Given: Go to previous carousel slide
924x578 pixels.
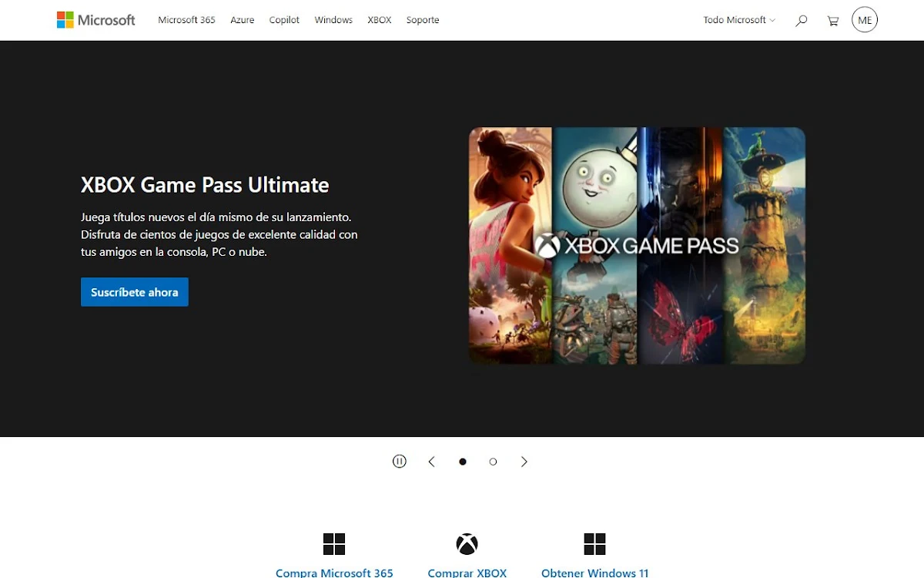Looking at the screenshot, I should tap(431, 462).
